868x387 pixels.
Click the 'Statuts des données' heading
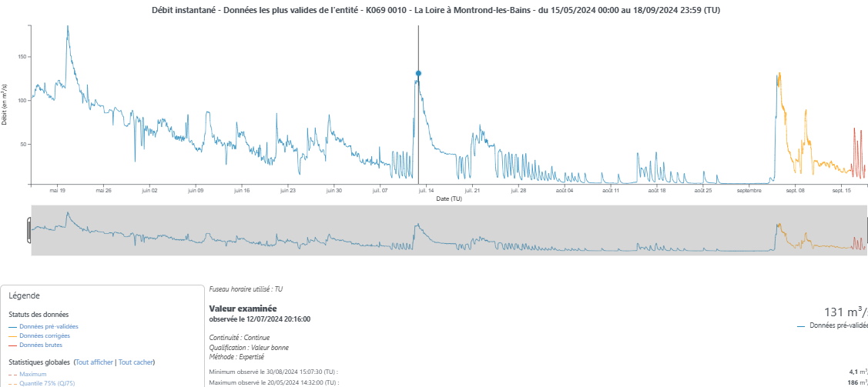point(39,315)
